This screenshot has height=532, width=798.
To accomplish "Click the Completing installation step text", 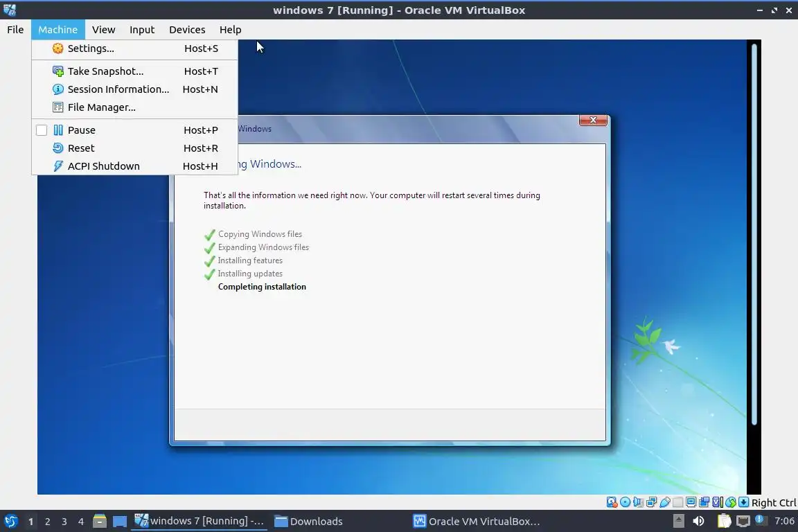I will [x=262, y=287].
